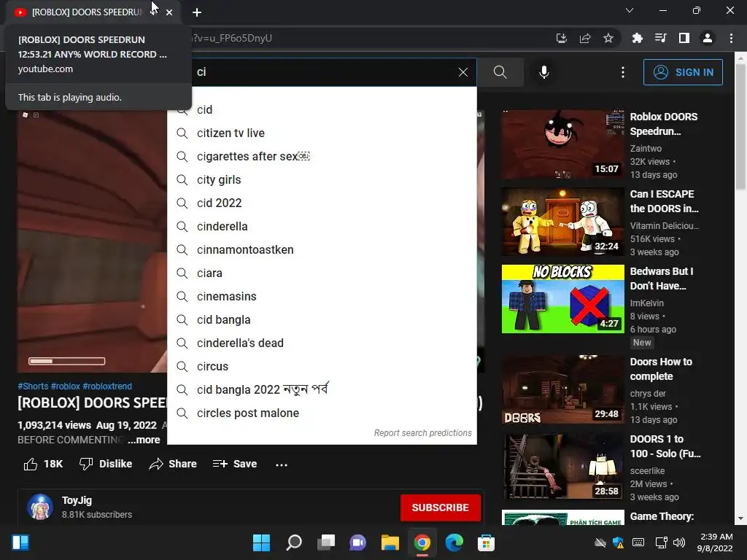Viewport: 747px width, 560px height.
Task: Open Task View on the taskbar
Action: point(326,542)
